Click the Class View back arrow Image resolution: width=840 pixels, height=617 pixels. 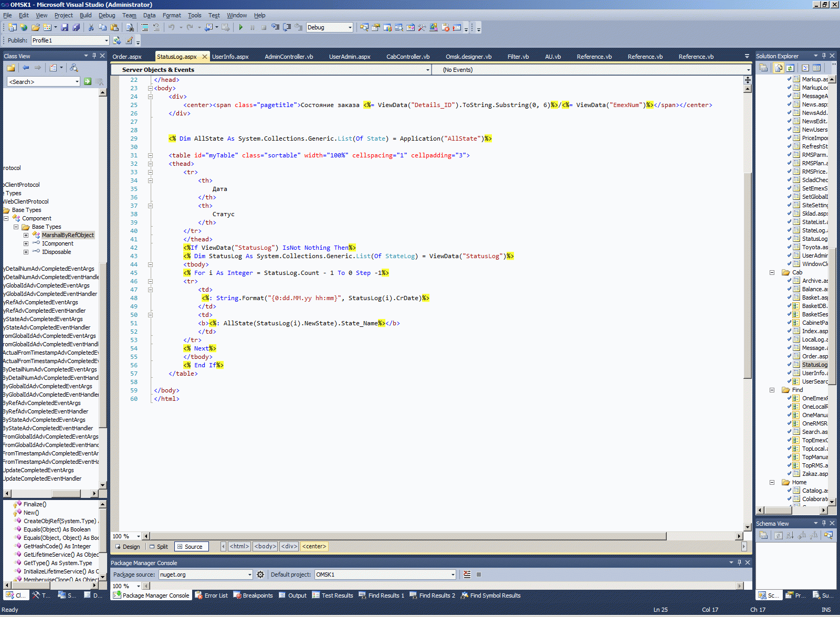[26, 68]
